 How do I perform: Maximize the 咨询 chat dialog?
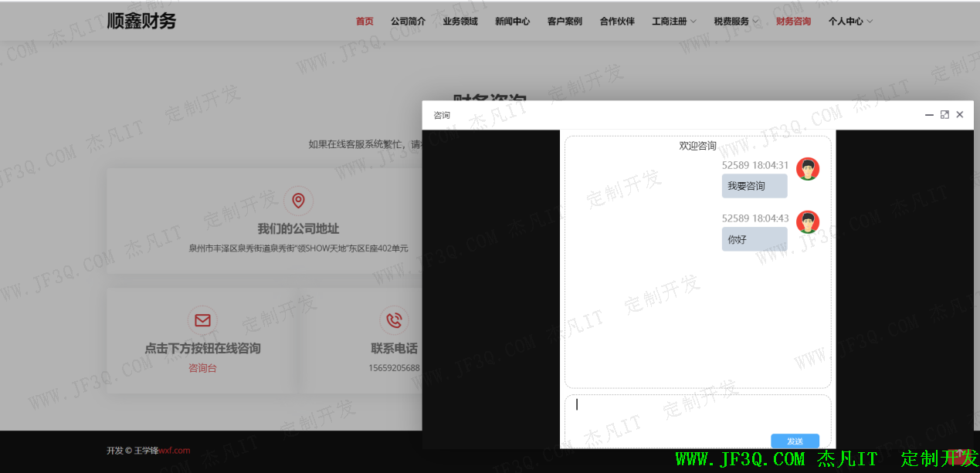[x=944, y=115]
